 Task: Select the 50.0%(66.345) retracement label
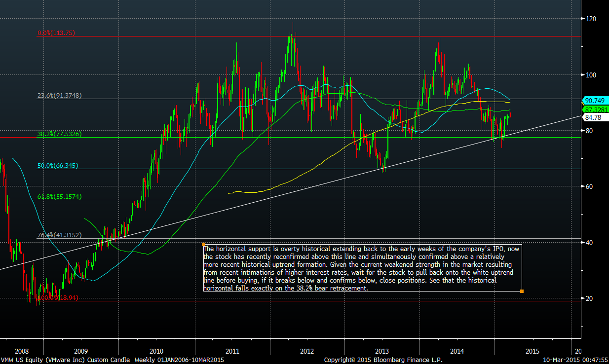pyautogui.click(x=57, y=166)
